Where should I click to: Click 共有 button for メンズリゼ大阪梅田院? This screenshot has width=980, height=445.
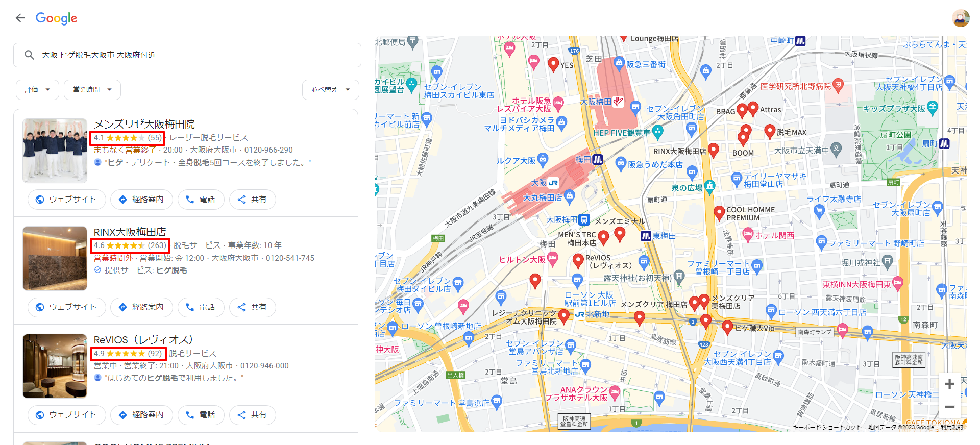(x=252, y=199)
